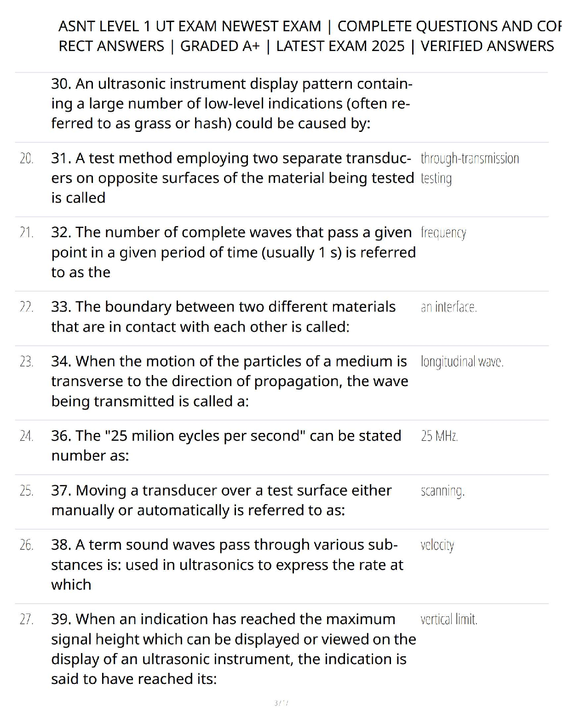Click question 30 about grass or hash indications
The width and height of the screenshot is (563, 728).
click(x=231, y=103)
